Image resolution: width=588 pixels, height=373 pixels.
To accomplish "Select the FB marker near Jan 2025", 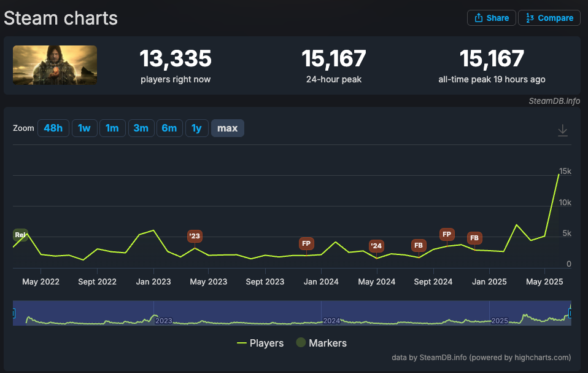I will coord(474,238).
